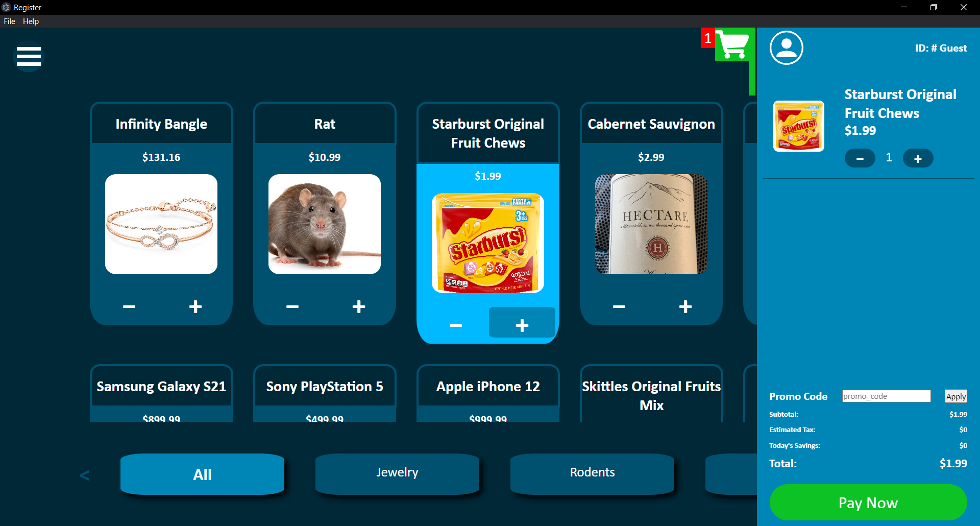Open the guest user profile icon
Viewport: 980px width, 526px height.
(786, 48)
